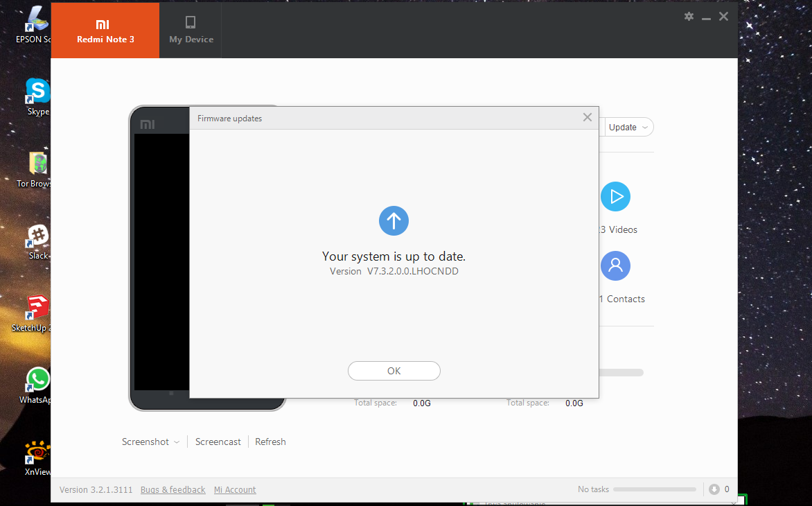The width and height of the screenshot is (812, 506).
Task: Expand the Update dropdown arrow
Action: [x=646, y=128]
